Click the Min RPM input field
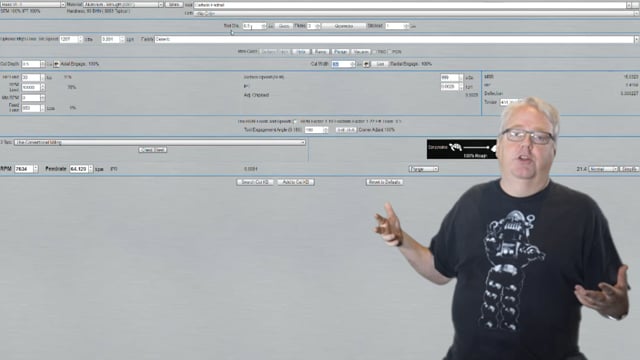 coord(31,98)
